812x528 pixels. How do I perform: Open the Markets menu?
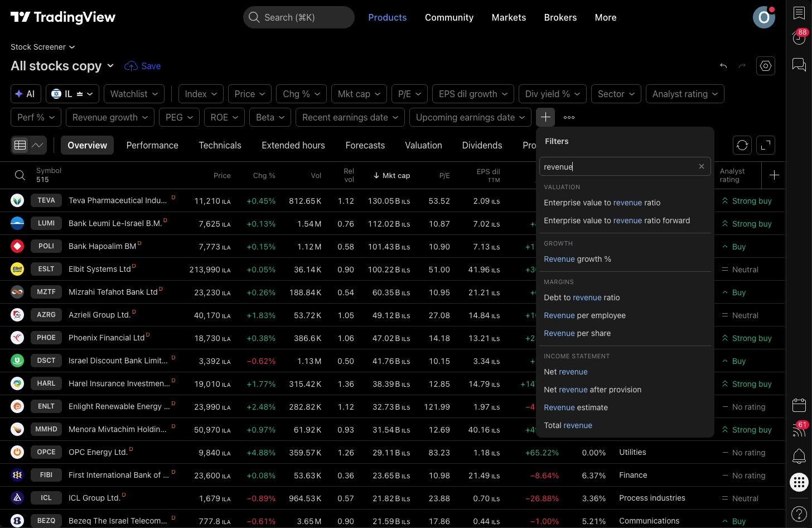pyautogui.click(x=509, y=17)
